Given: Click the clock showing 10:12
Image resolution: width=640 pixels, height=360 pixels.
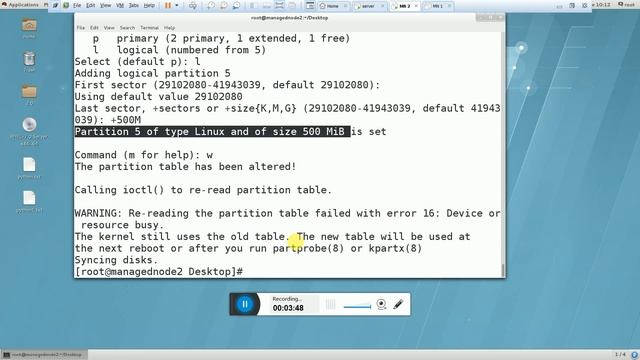Looking at the screenshot, I should point(602,4).
